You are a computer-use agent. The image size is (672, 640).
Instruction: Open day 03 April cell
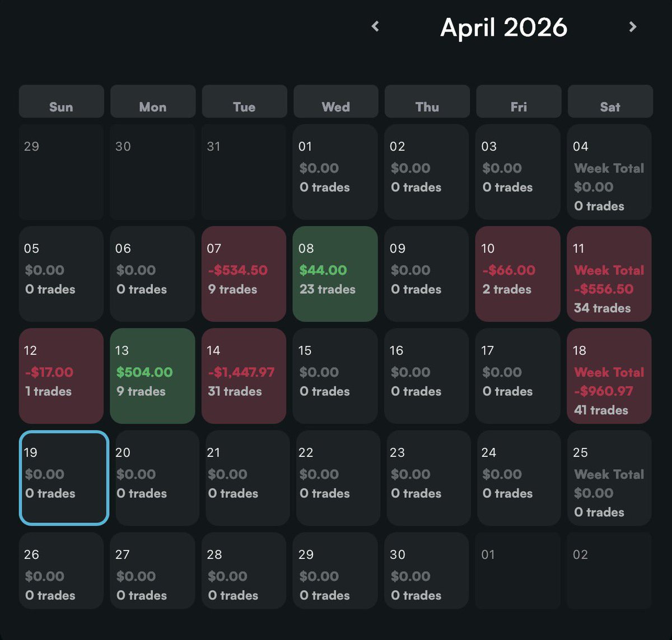click(518, 172)
